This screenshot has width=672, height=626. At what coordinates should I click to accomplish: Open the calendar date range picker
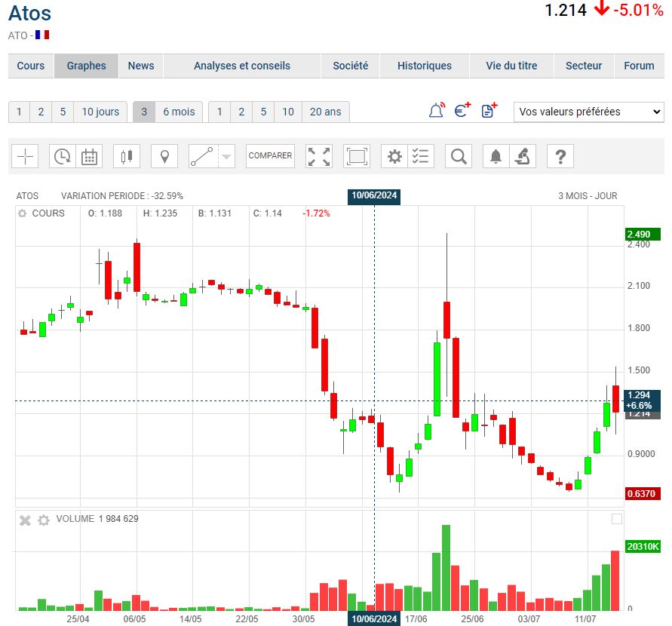(89, 156)
